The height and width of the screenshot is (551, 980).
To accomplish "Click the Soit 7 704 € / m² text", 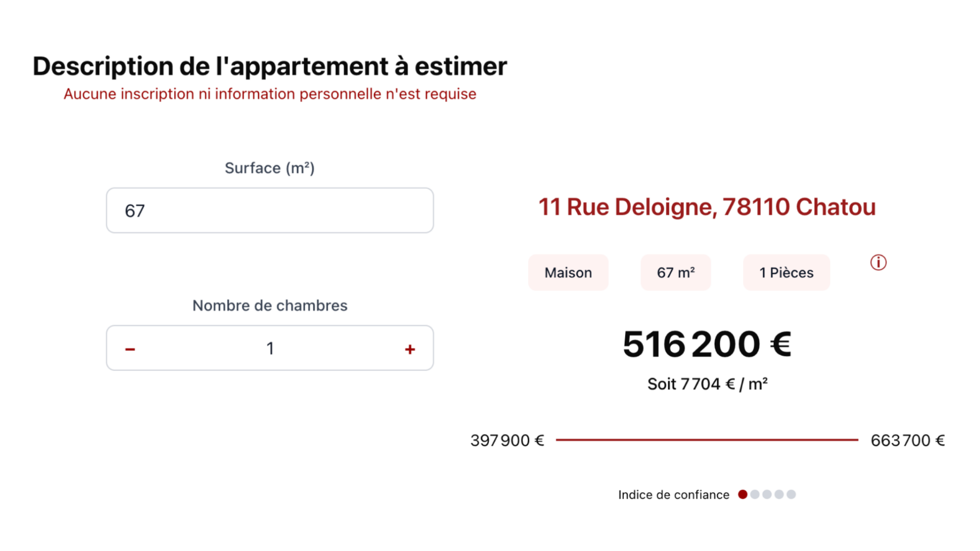I will coord(707,384).
